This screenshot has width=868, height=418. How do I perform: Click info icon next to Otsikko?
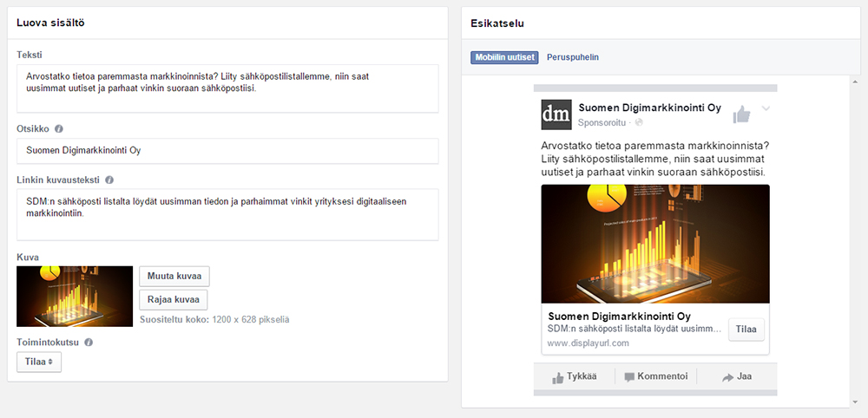[x=59, y=129]
